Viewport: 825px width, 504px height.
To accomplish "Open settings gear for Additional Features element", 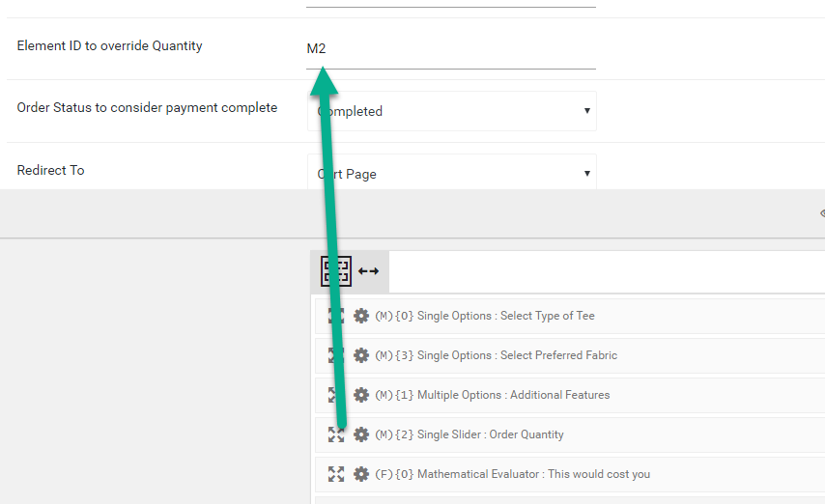I will [x=361, y=395].
